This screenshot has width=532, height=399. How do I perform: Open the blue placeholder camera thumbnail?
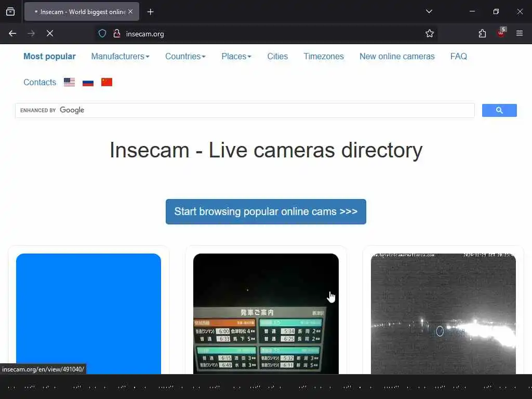pos(88,314)
